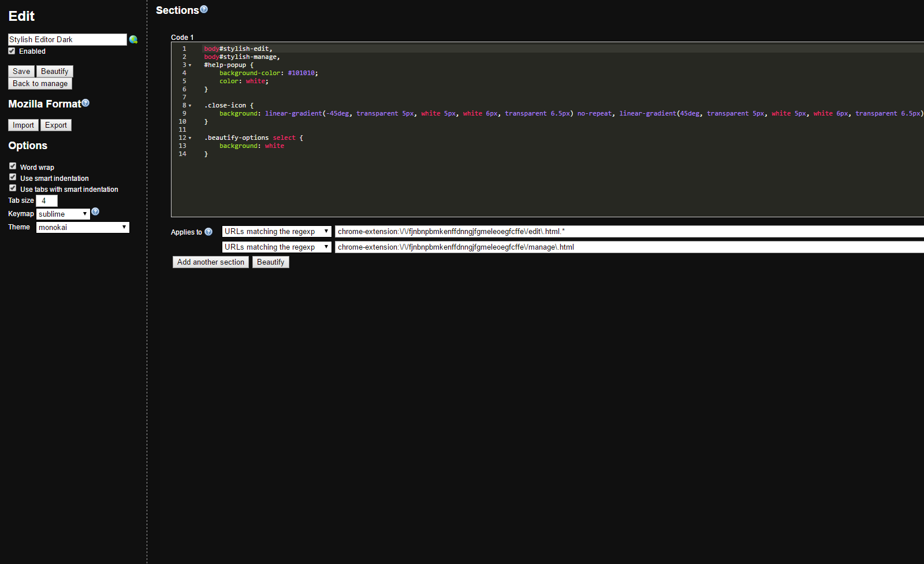Viewport: 924px width, 564px height.
Task: Click '.close-icon {' on line 8
Action: click(x=229, y=105)
